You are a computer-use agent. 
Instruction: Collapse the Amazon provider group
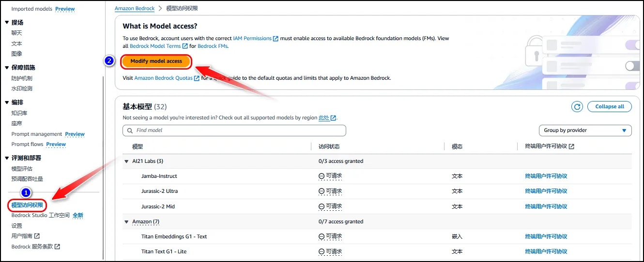pyautogui.click(x=126, y=222)
